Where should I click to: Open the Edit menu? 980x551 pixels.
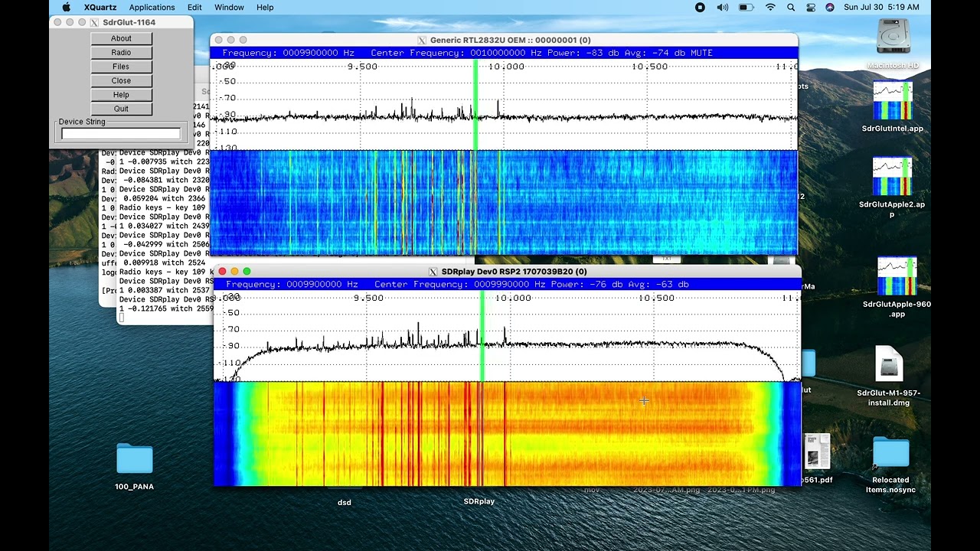click(x=194, y=7)
